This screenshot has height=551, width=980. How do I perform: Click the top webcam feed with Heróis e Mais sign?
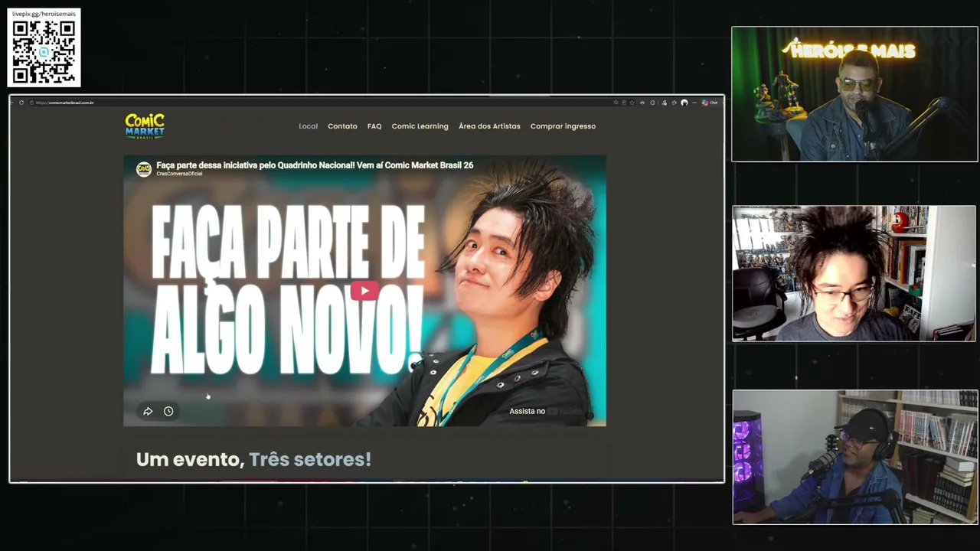[854, 94]
